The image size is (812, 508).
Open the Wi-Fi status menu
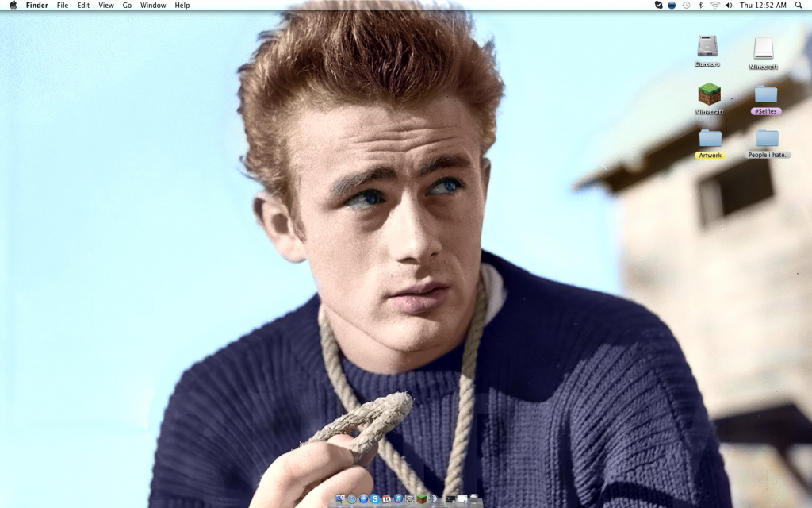[x=714, y=6]
